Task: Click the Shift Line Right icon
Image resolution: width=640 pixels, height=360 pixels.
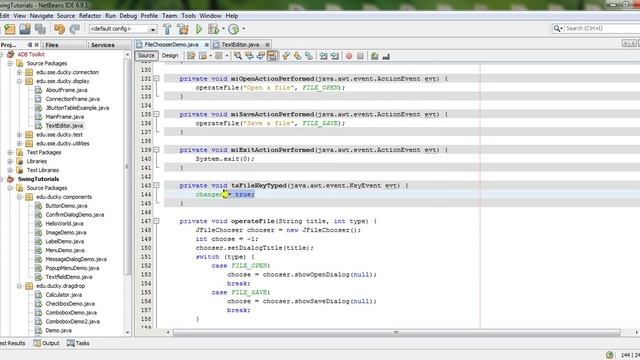Action: (335, 56)
